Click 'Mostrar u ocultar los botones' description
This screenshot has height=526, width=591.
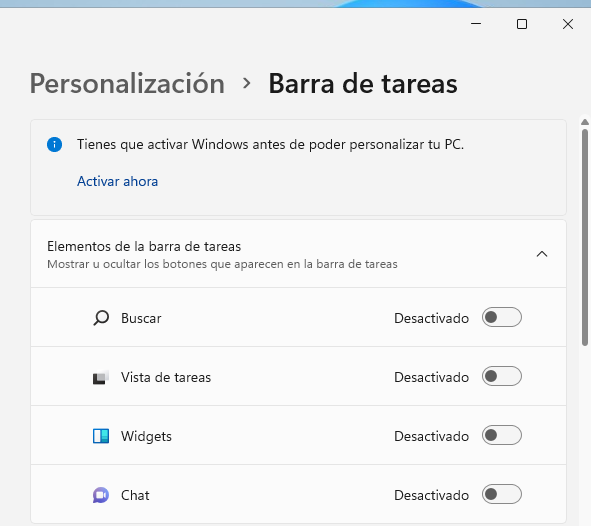222,264
